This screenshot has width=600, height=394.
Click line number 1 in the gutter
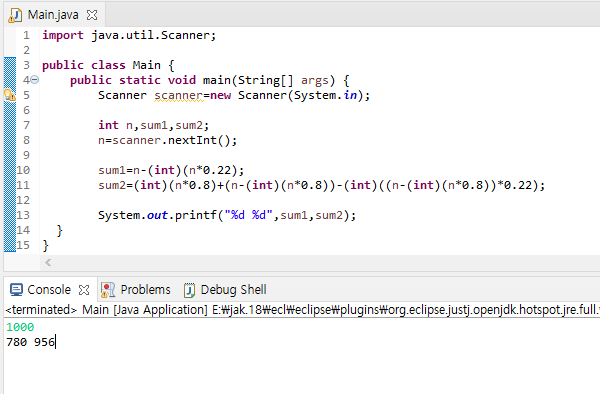(26, 35)
